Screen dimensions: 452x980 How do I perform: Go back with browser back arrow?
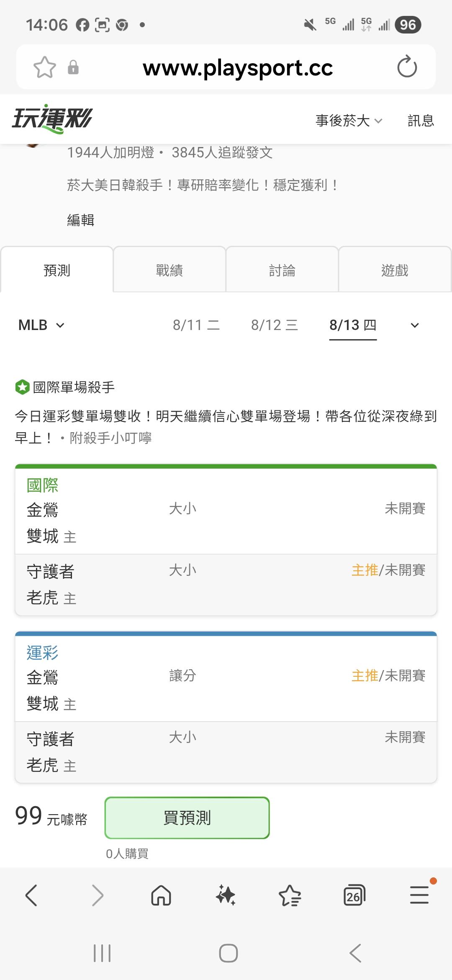pyautogui.click(x=32, y=895)
